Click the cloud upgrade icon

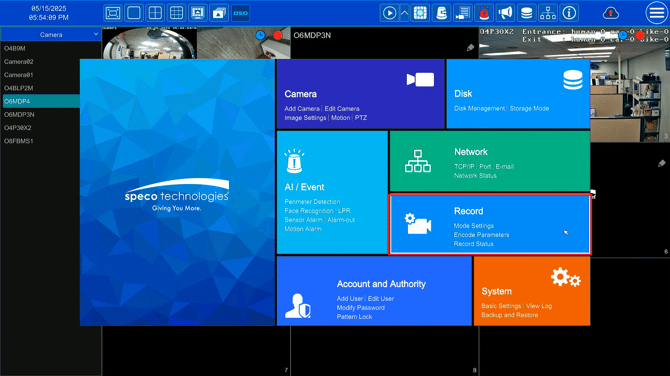pyautogui.click(x=611, y=13)
